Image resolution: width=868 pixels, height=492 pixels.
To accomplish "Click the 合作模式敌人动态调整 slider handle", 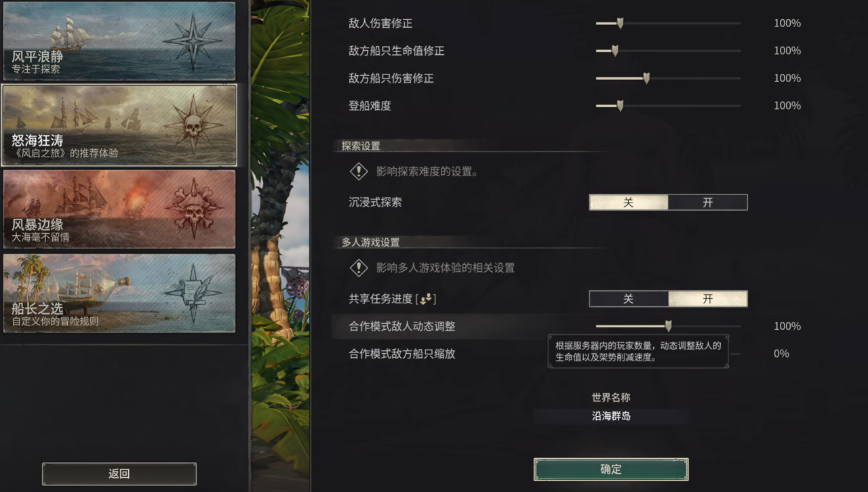I will (x=668, y=326).
